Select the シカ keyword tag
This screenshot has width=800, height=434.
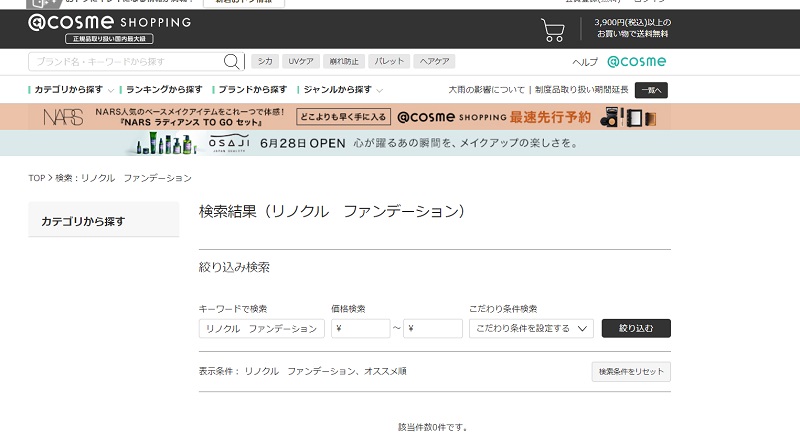(264, 62)
